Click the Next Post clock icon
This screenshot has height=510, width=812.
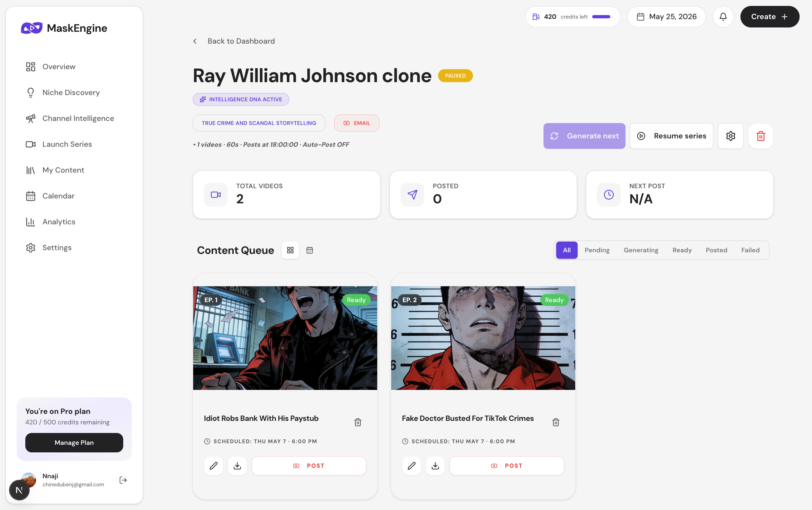(609, 195)
